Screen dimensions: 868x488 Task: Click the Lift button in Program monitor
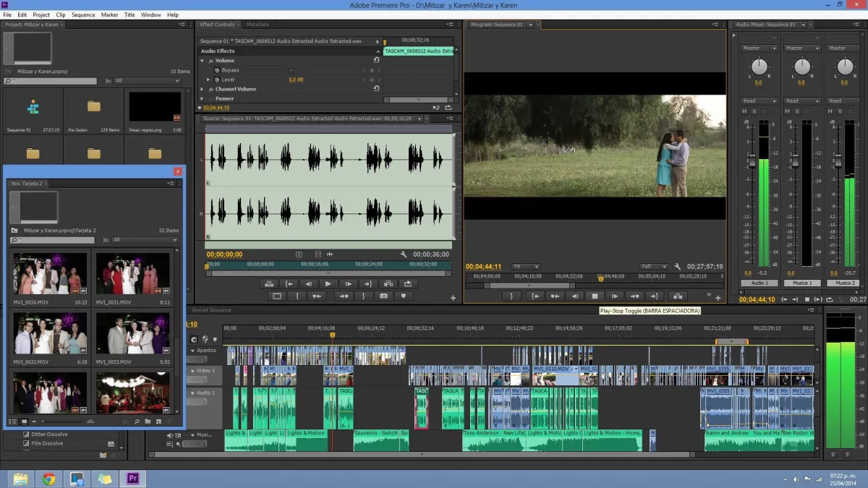677,296
